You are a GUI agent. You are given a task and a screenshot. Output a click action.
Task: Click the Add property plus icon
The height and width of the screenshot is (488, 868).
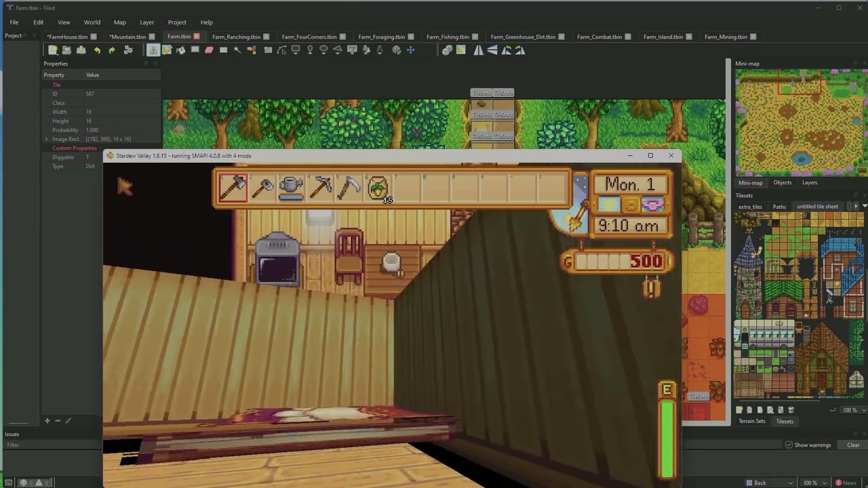coord(47,421)
